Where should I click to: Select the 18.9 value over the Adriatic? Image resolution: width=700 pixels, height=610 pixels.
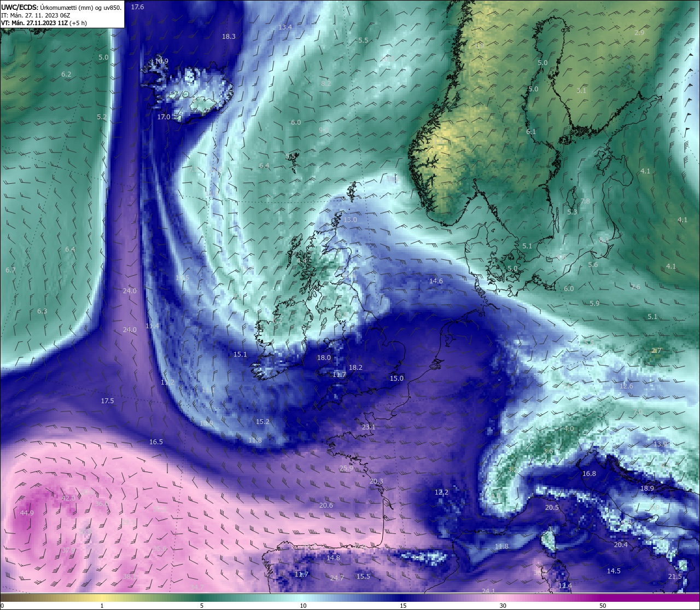pos(647,489)
